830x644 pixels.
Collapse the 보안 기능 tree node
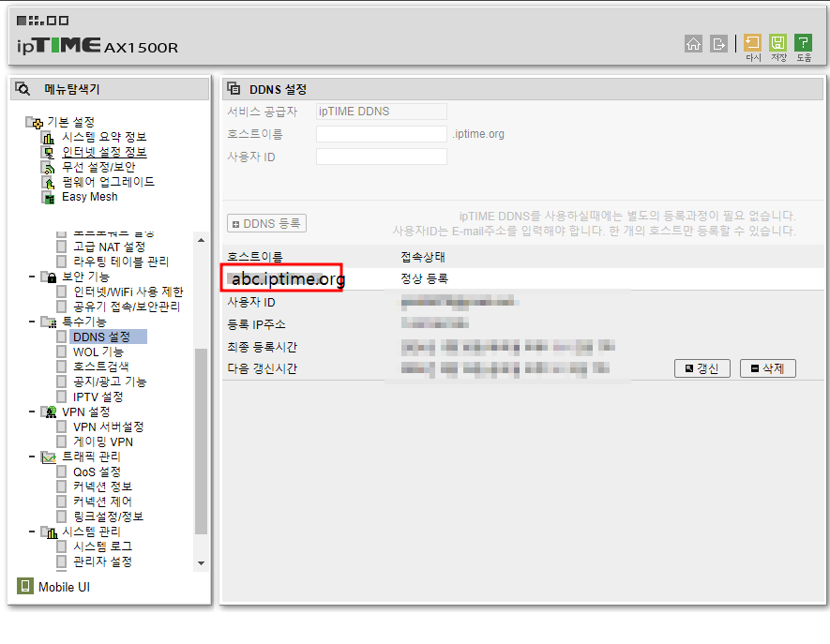coord(32,277)
